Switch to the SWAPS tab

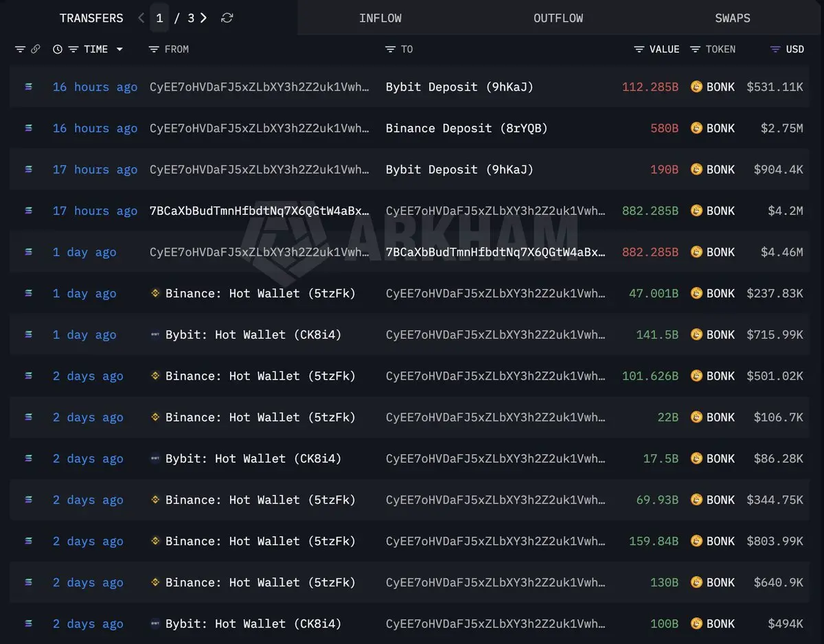tap(733, 19)
